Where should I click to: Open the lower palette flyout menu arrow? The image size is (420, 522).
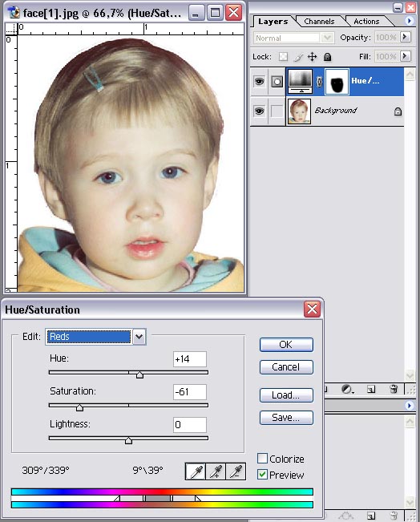tap(410, 405)
